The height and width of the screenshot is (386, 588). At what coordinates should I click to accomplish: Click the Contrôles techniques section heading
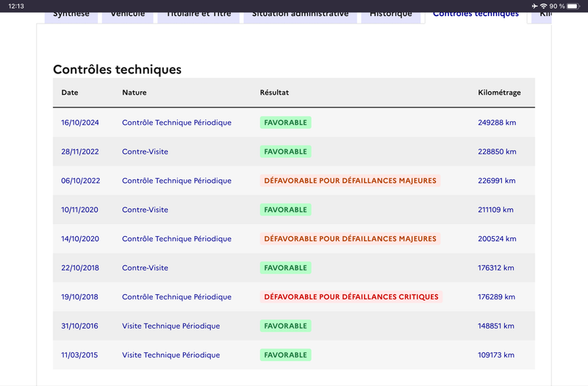click(x=117, y=70)
